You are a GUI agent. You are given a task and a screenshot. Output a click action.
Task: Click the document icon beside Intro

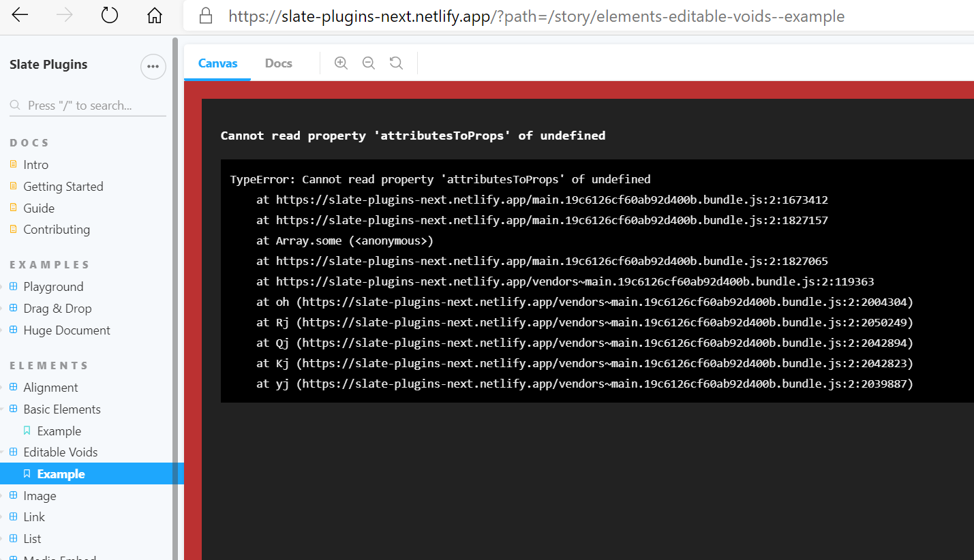[14, 164]
